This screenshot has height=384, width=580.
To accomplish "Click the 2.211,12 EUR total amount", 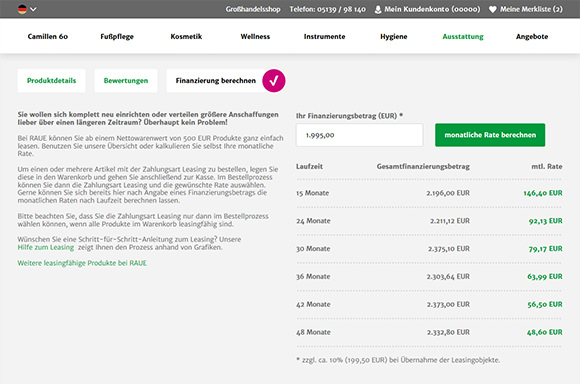I will [x=450, y=221].
